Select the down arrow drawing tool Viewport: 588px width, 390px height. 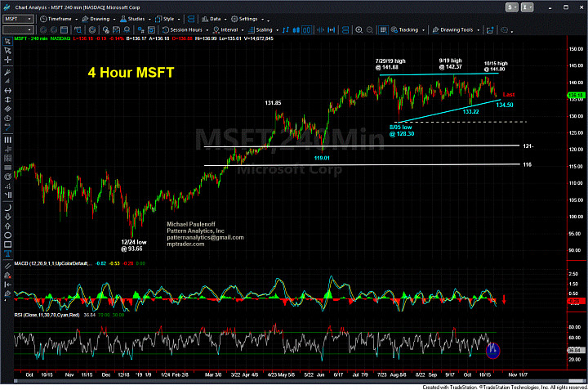pos(7,217)
